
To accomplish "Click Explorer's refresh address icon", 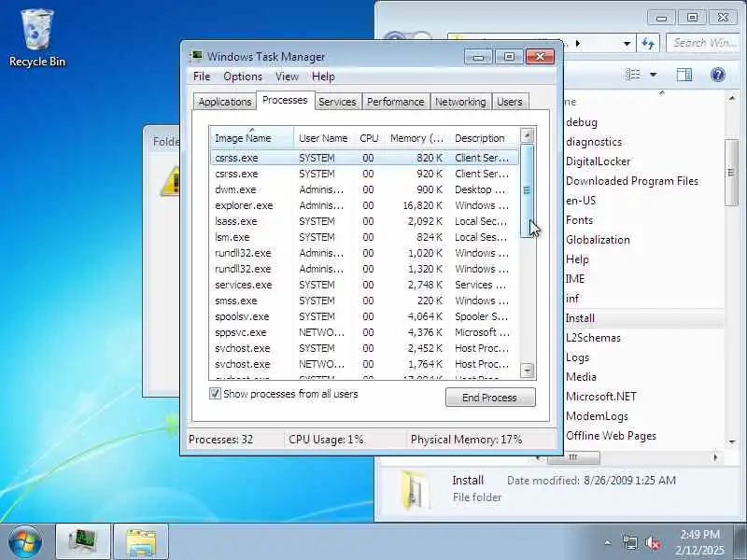I will pyautogui.click(x=648, y=43).
